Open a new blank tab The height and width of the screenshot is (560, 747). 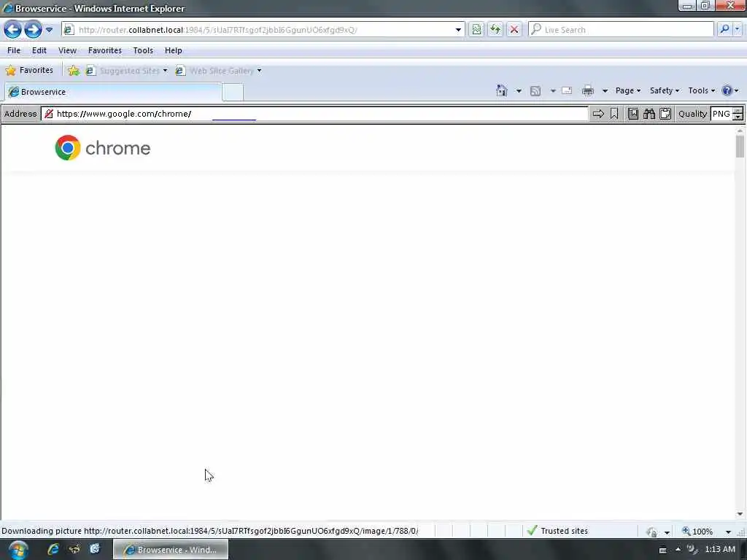233,92
